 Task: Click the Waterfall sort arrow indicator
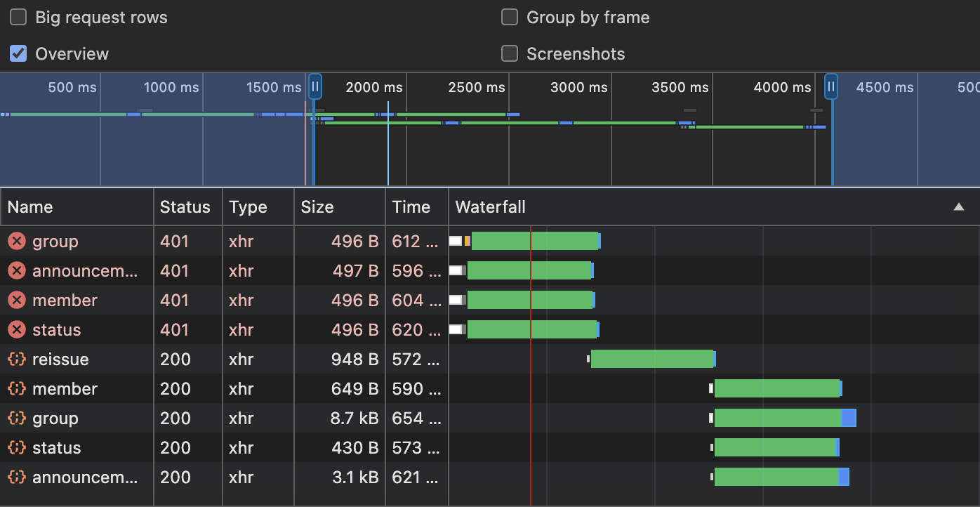(958, 207)
